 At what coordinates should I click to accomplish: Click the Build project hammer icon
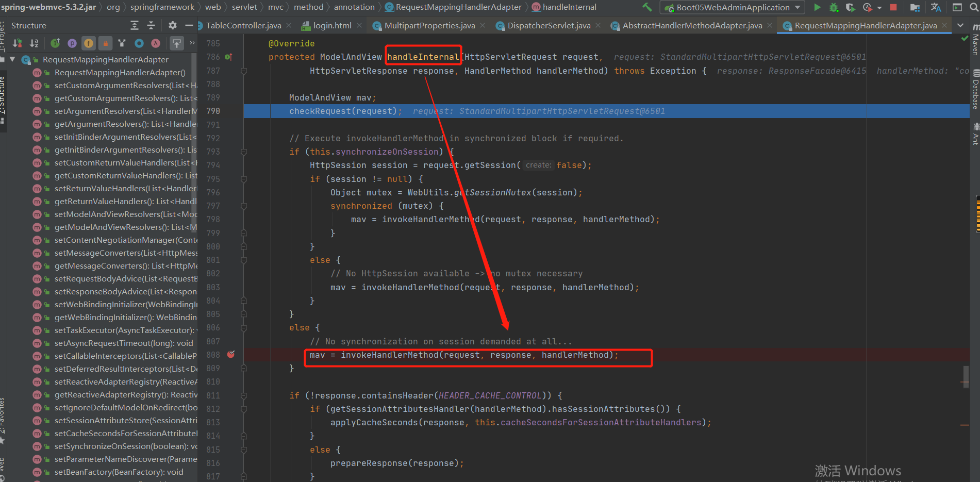[647, 7]
